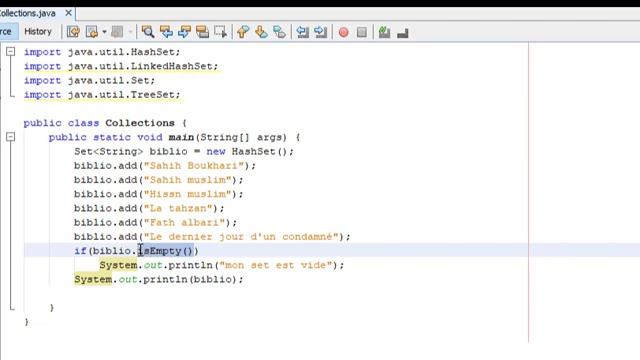This screenshot has width=640, height=360.
Task: Click the 'System.out.println(biblio);' line
Action: point(158,280)
